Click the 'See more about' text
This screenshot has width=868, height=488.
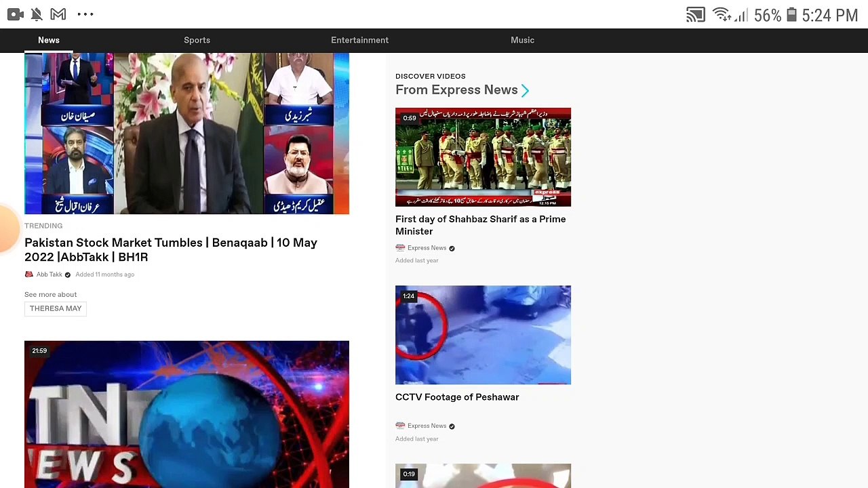point(51,295)
